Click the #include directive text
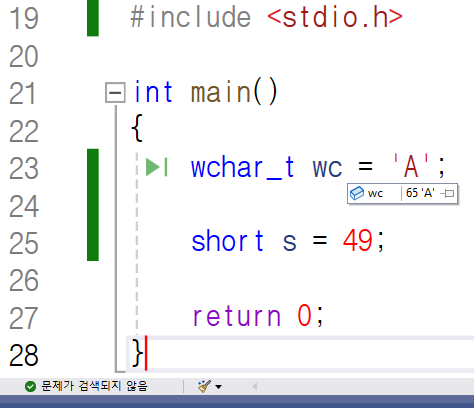474x408 pixels. [x=190, y=17]
